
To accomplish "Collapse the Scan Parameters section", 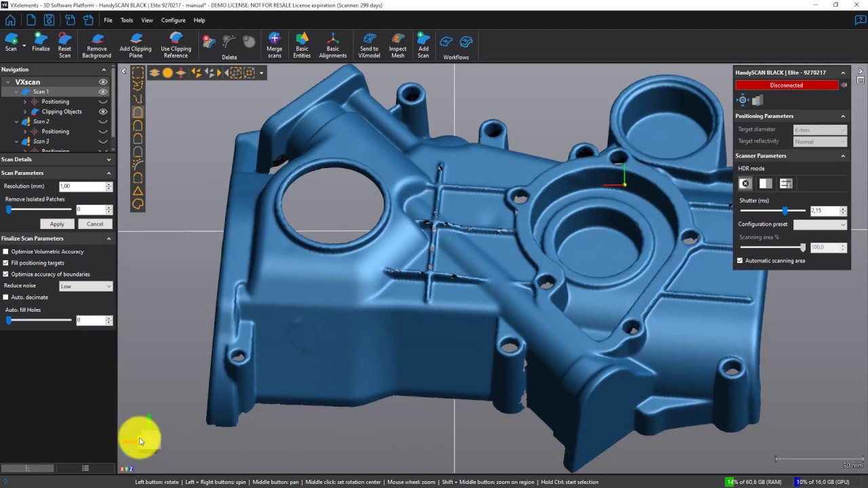I will pos(108,173).
